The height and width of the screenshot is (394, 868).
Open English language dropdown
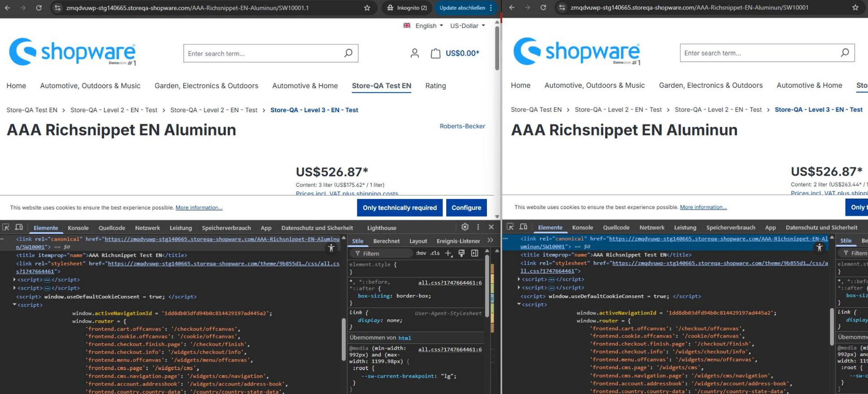423,26
